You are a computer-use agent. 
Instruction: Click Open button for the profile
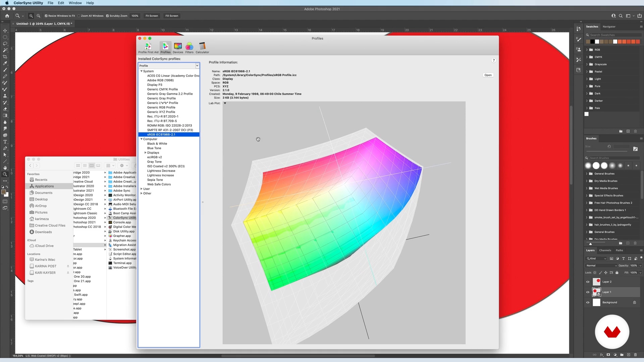tap(488, 75)
